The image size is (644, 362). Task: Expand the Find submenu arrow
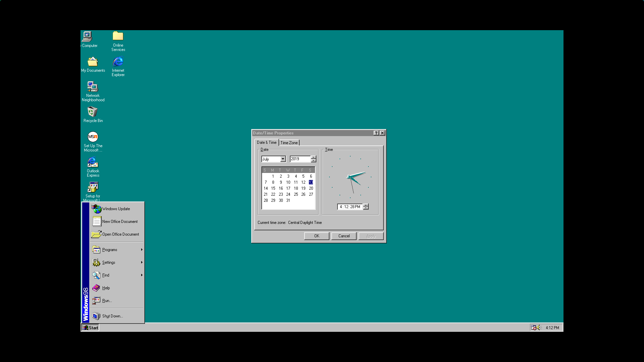142,275
